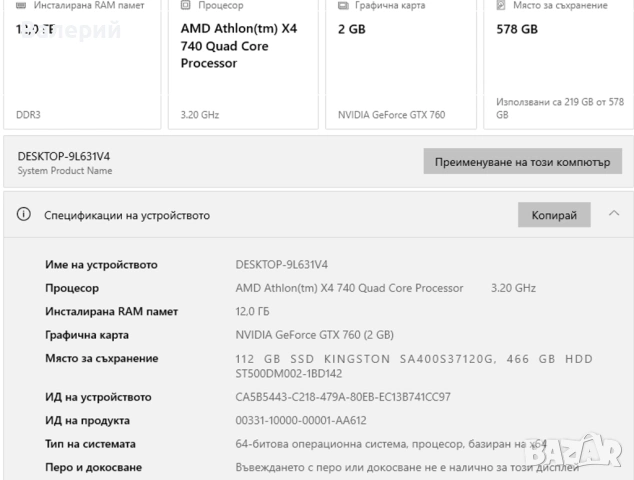Click the 'Тип на системата' label
This screenshot has width=634, height=480.
tap(90, 444)
